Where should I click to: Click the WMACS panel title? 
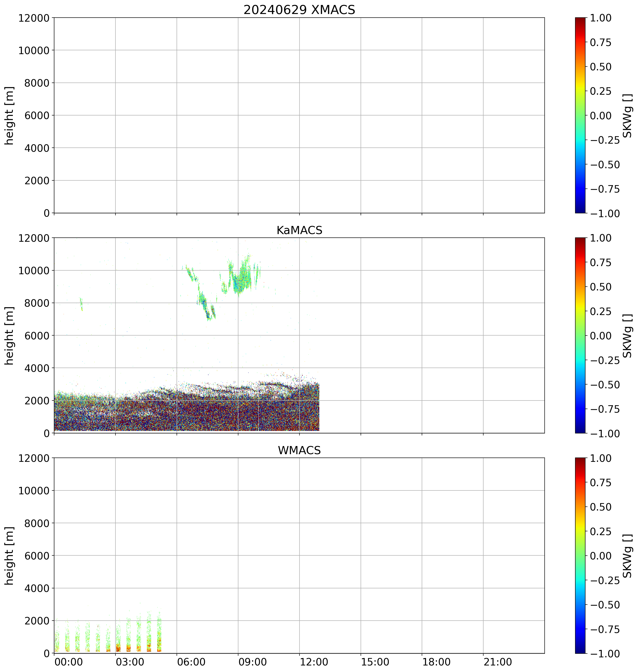click(x=299, y=450)
